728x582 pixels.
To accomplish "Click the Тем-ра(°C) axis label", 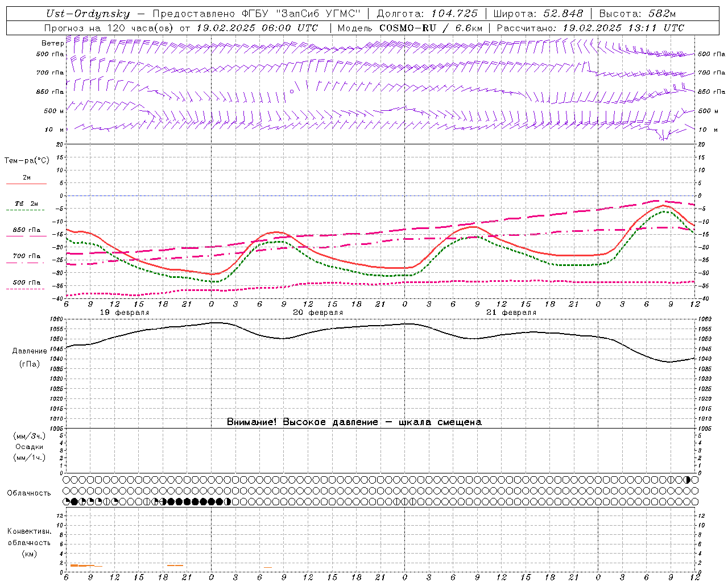I will tap(27, 160).
